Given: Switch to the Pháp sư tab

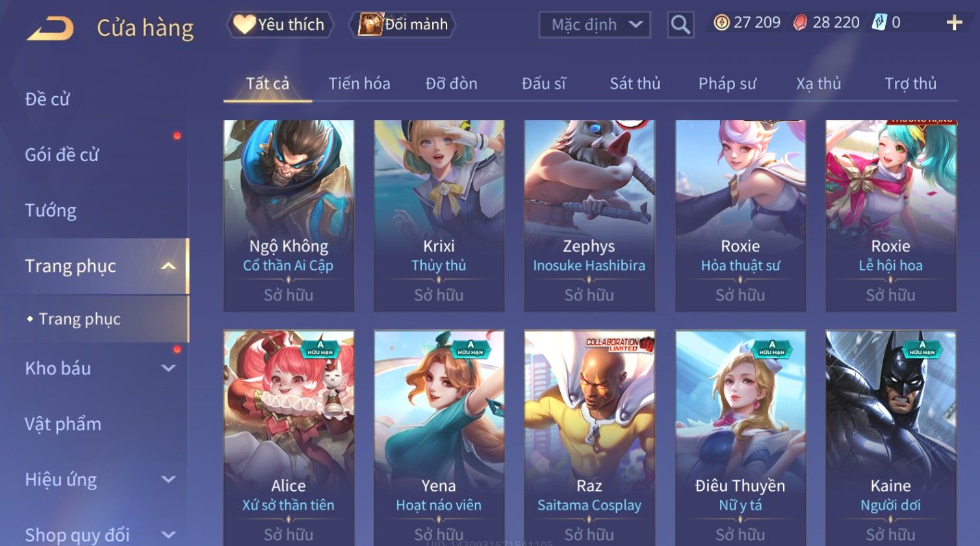Looking at the screenshot, I should [x=727, y=84].
